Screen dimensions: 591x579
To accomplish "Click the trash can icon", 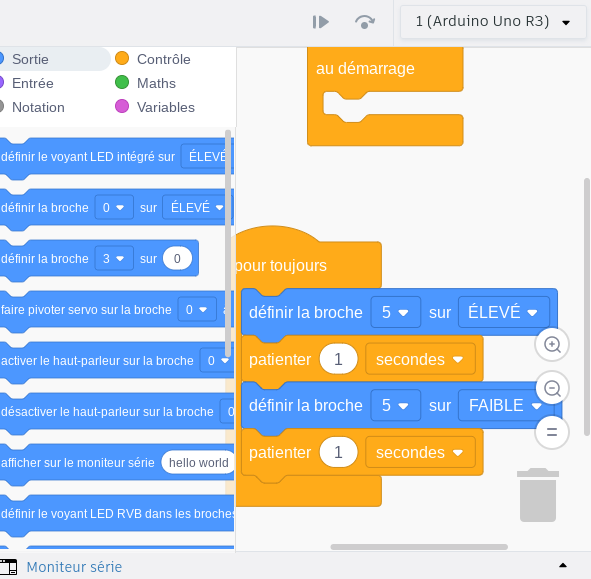I will (x=538, y=495).
